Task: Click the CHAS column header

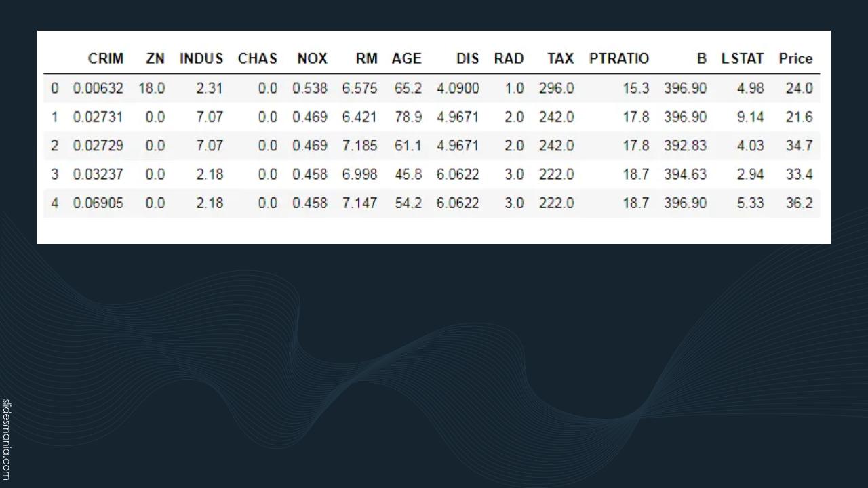Action: click(258, 58)
